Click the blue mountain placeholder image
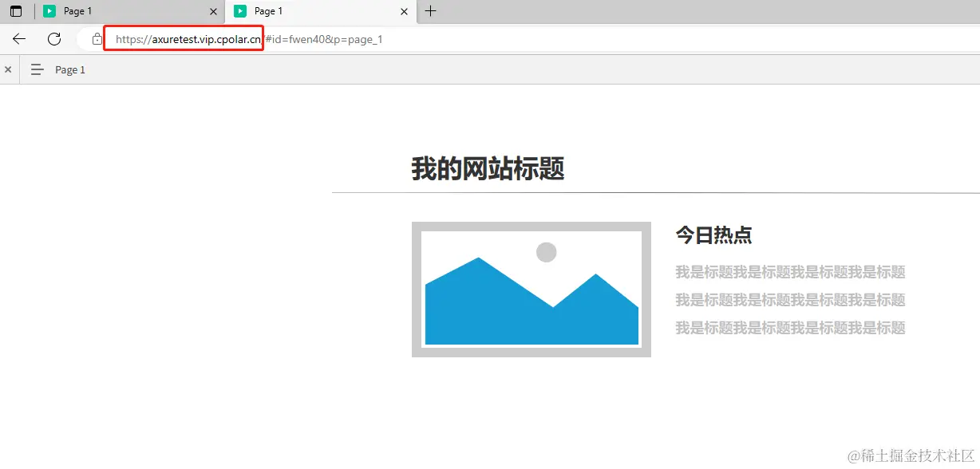 pyautogui.click(x=531, y=290)
